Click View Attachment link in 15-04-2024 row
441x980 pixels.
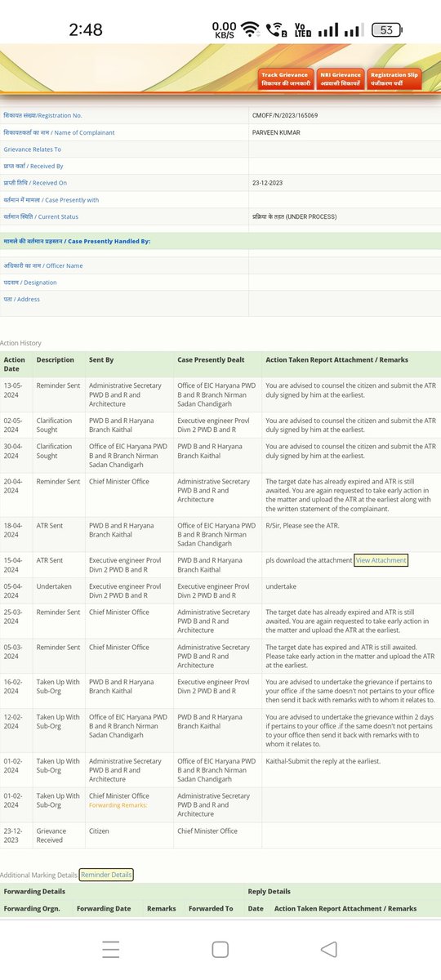click(381, 560)
